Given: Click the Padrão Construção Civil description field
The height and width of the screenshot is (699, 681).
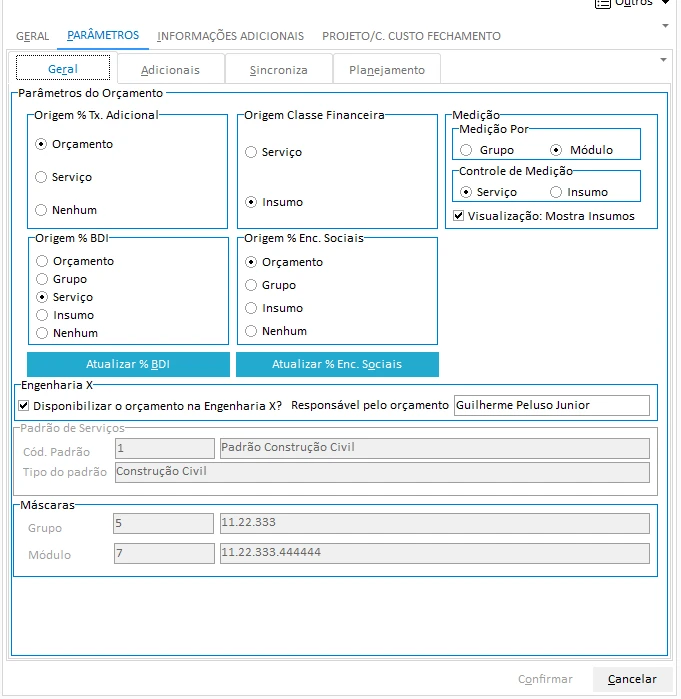Looking at the screenshot, I should 435,448.
